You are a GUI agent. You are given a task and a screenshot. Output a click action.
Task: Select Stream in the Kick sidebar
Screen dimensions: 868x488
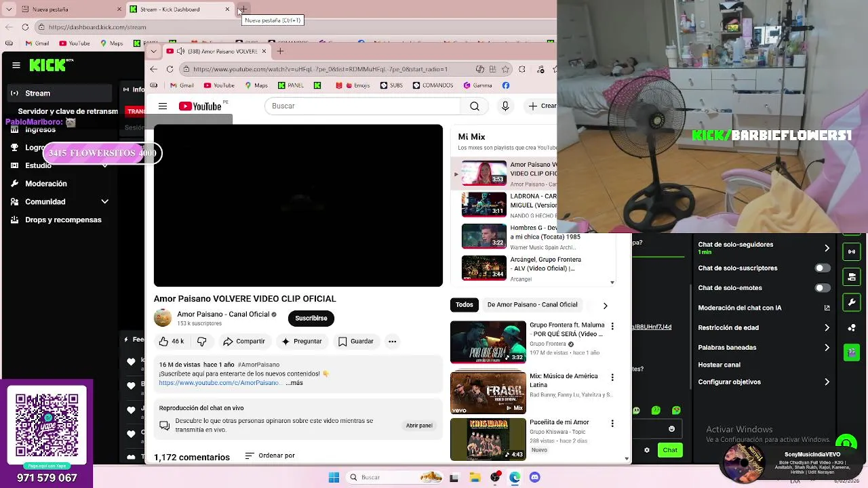pos(60,93)
